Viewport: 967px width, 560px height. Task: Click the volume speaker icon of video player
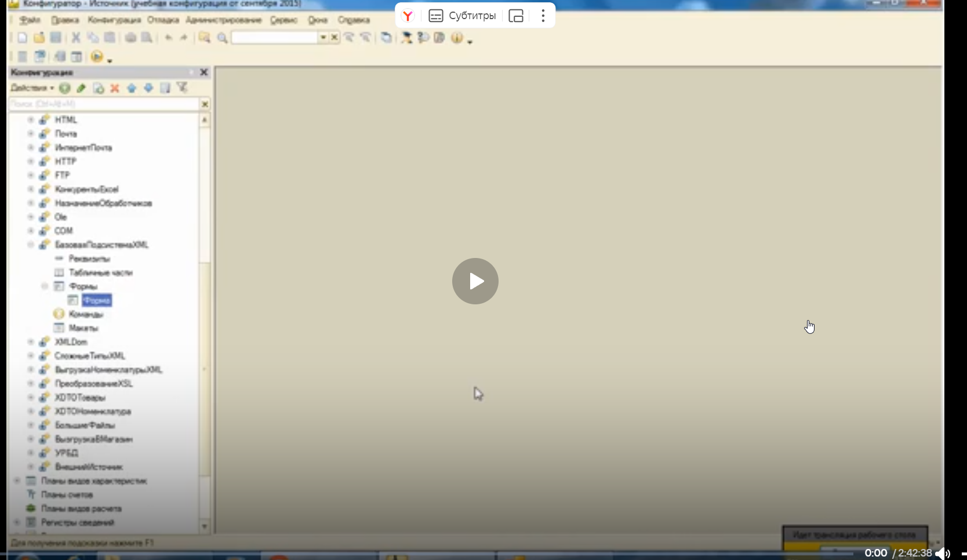942,553
